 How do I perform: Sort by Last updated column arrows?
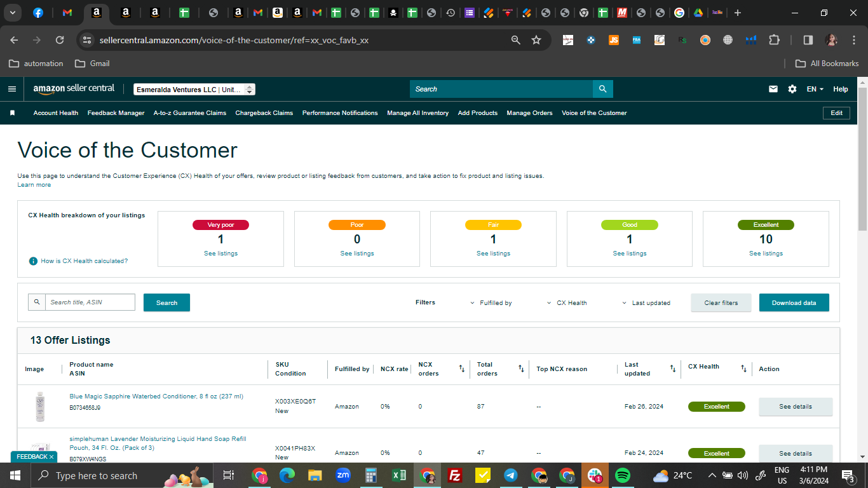pyautogui.click(x=673, y=369)
